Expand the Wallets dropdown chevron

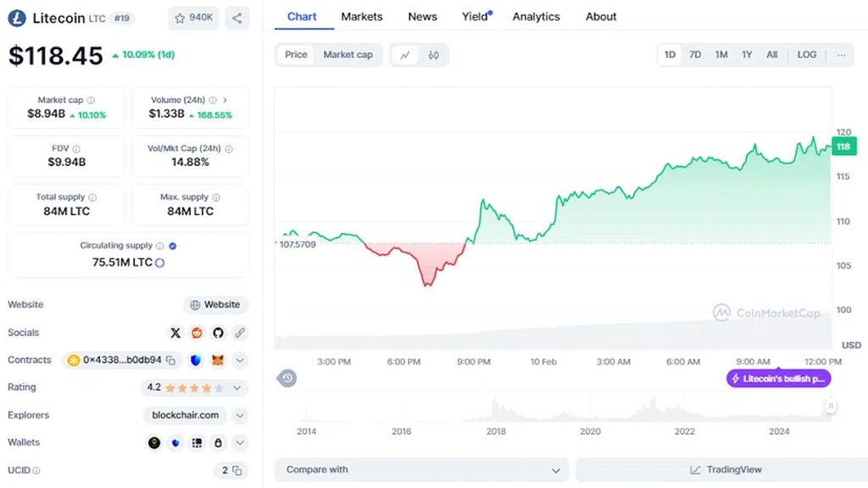pyautogui.click(x=240, y=442)
